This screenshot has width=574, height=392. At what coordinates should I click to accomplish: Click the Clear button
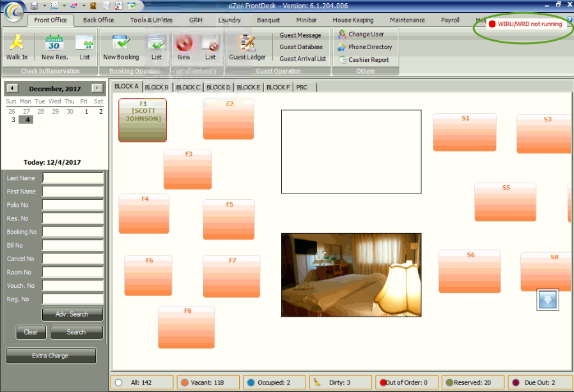tap(31, 332)
